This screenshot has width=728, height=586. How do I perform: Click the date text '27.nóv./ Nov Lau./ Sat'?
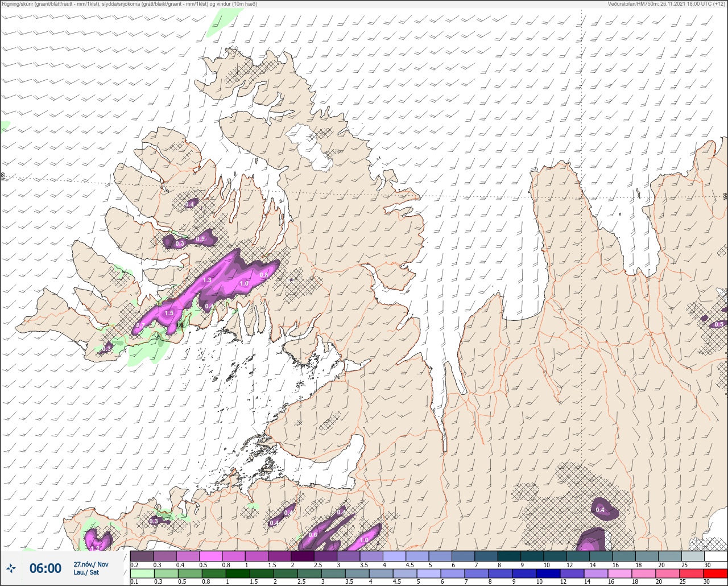[x=90, y=568]
